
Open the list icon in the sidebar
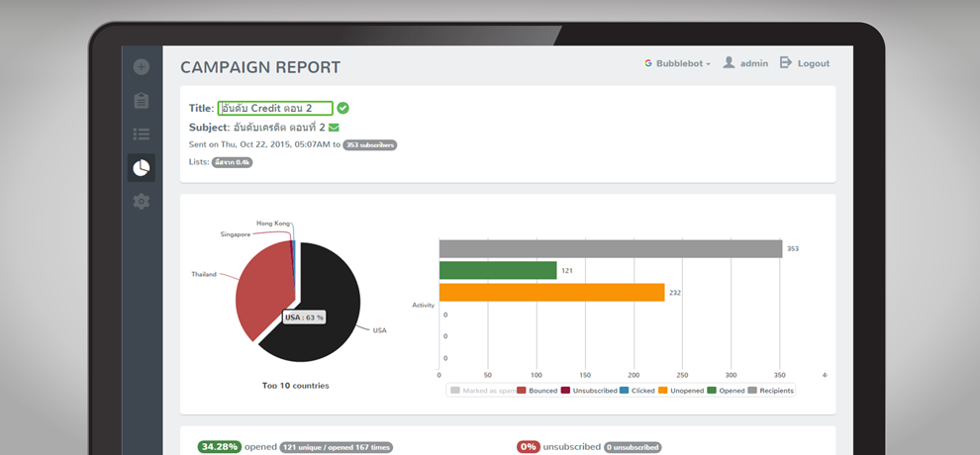coord(142,135)
